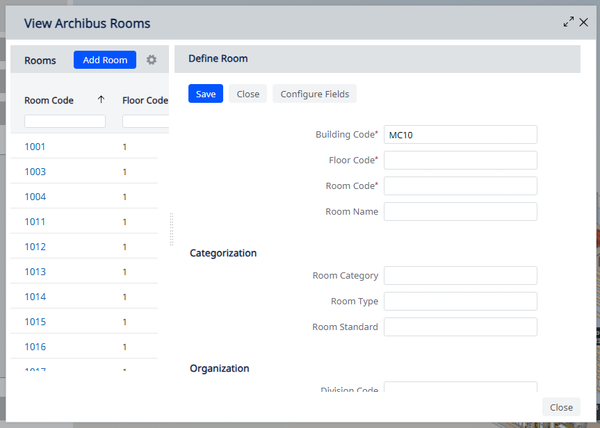This screenshot has height=428, width=600.
Task: Click the Room Category input field
Action: pyautogui.click(x=460, y=275)
